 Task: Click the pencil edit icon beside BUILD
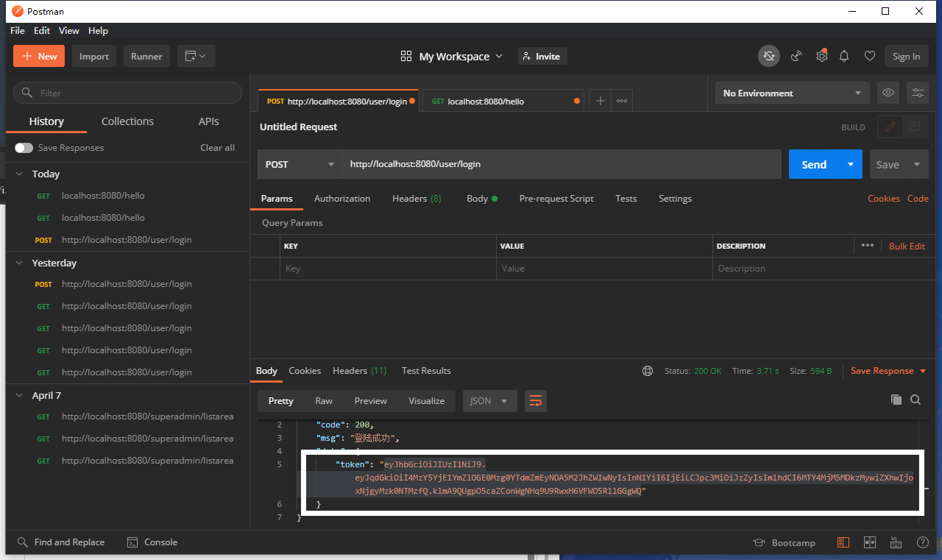click(x=890, y=127)
